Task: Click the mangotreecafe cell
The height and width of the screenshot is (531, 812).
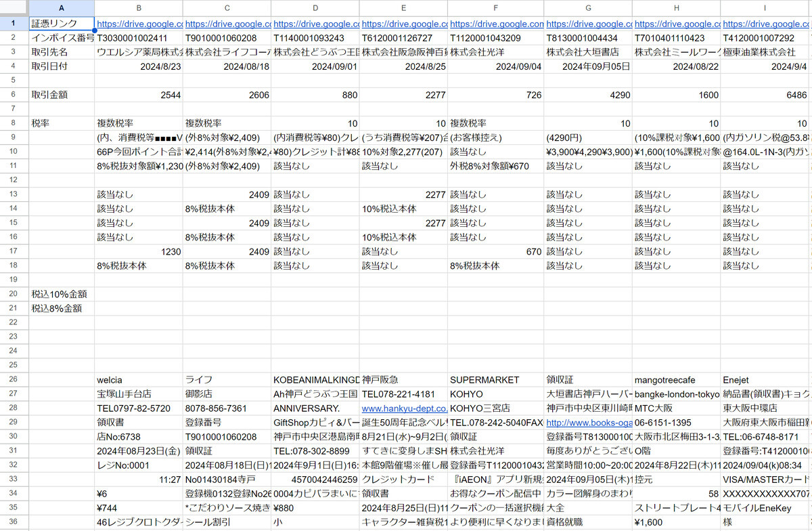Action: (x=677, y=380)
